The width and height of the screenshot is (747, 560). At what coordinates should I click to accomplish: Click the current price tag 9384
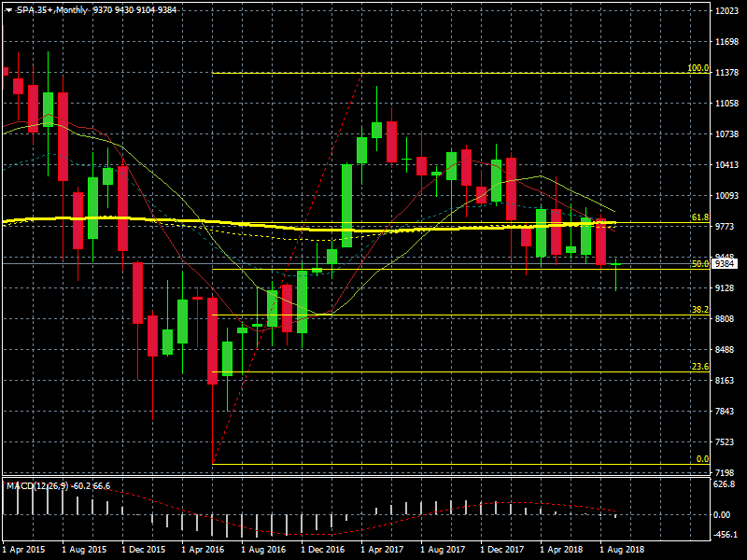pos(725,264)
